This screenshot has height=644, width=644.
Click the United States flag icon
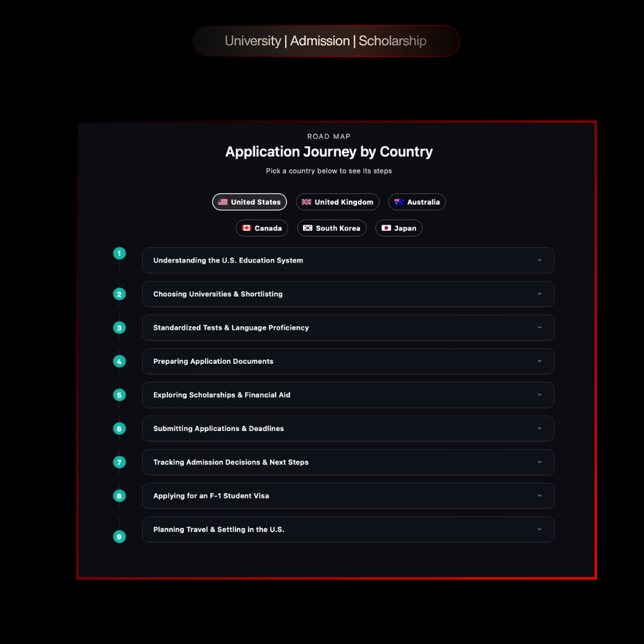click(x=222, y=202)
